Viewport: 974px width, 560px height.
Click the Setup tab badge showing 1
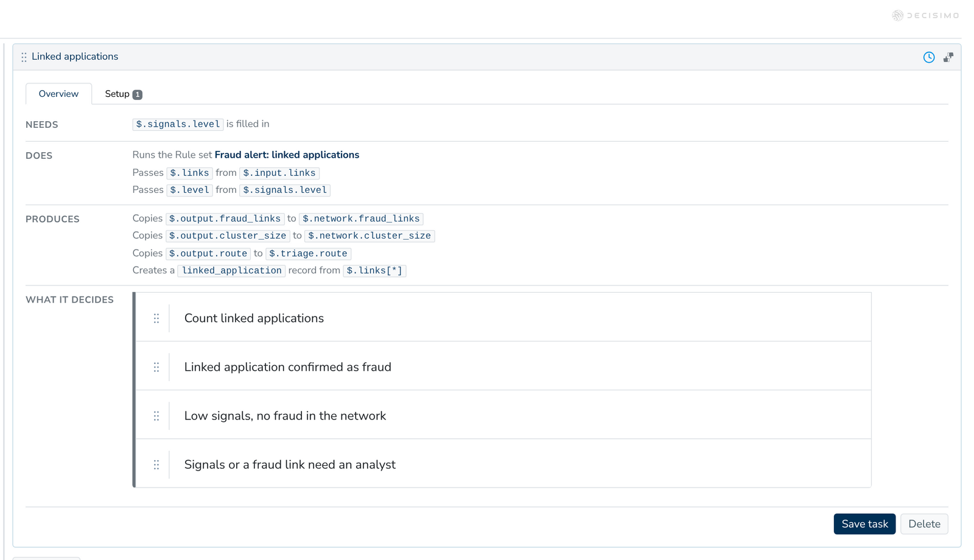(138, 94)
